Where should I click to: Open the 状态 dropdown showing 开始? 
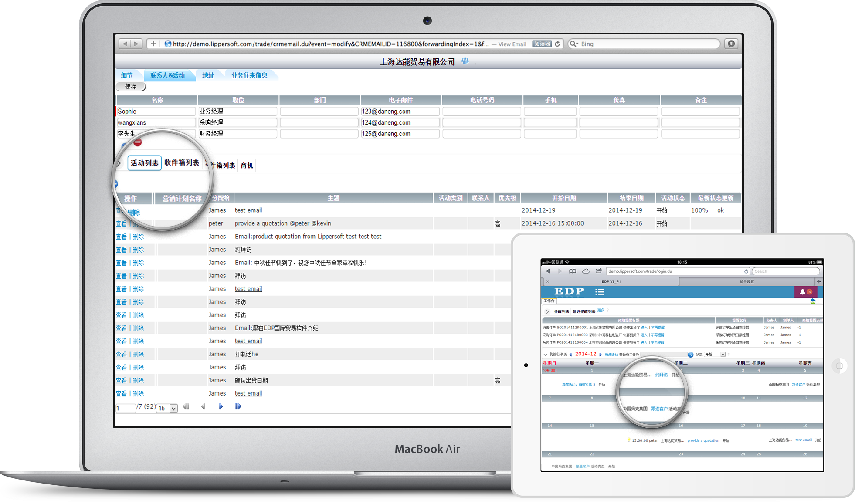tap(715, 355)
